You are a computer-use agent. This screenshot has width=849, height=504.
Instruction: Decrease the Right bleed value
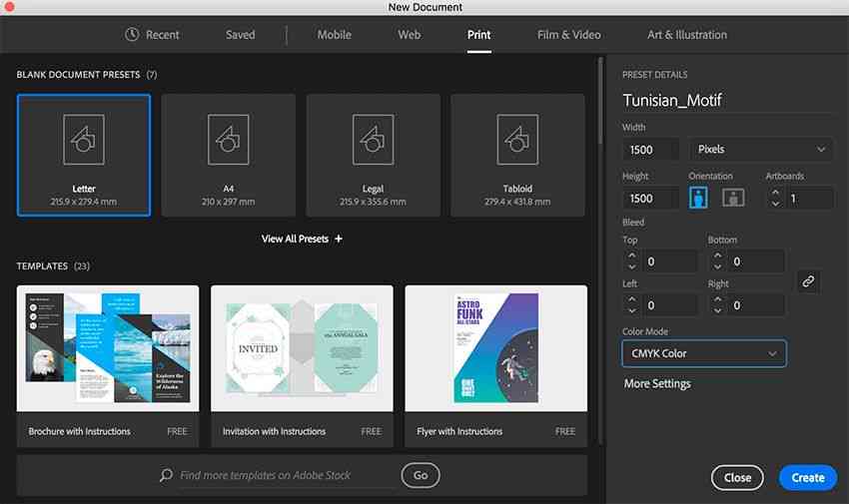[717, 311]
